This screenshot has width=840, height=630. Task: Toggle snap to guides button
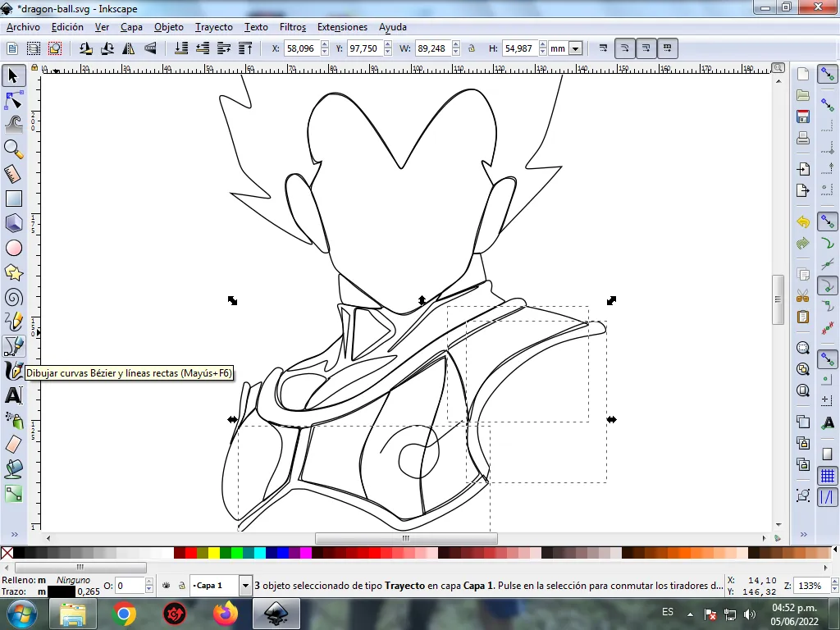pos(827,497)
